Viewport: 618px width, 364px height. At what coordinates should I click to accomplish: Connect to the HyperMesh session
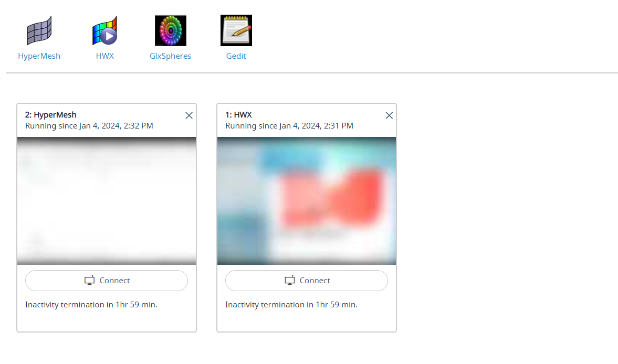pos(107,281)
